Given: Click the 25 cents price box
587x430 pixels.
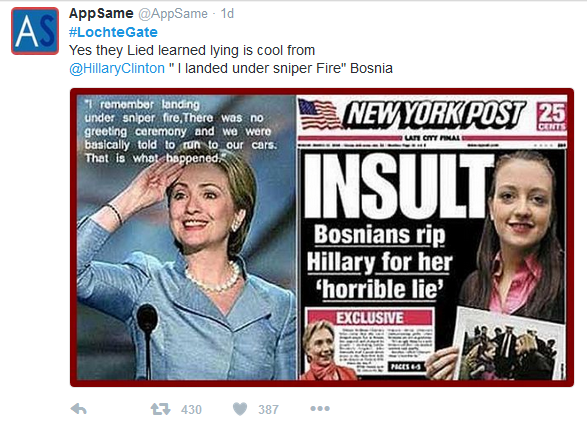Looking at the screenshot, I should [x=551, y=116].
